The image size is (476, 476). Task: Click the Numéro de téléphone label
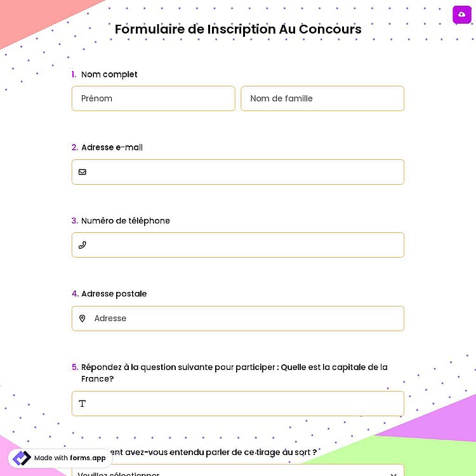126,221
